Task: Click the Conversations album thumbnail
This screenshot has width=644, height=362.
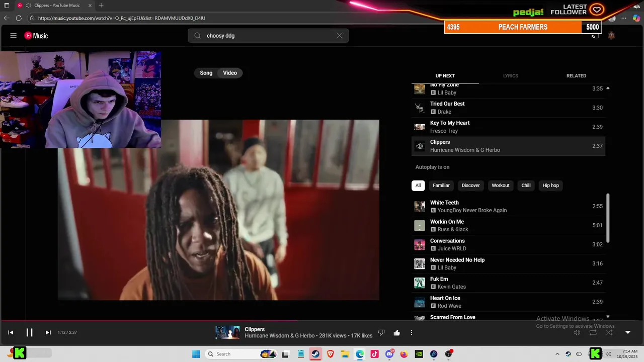Action: (419, 245)
